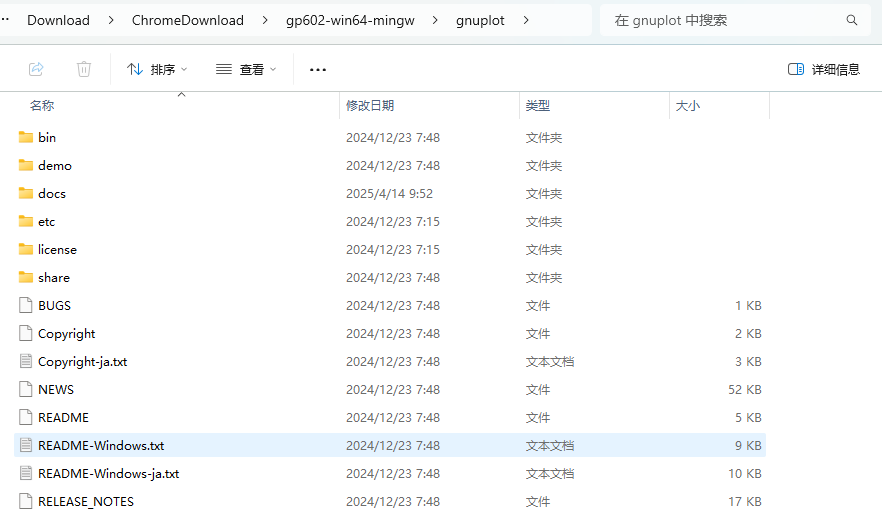
Task: Expand chevron after ChromeDownload breadcrumb
Action: click(x=265, y=20)
